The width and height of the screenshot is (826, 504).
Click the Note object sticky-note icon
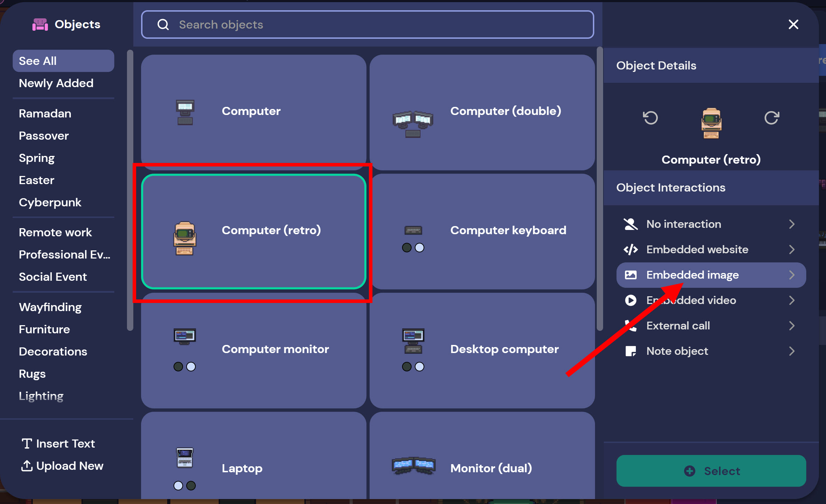point(630,351)
